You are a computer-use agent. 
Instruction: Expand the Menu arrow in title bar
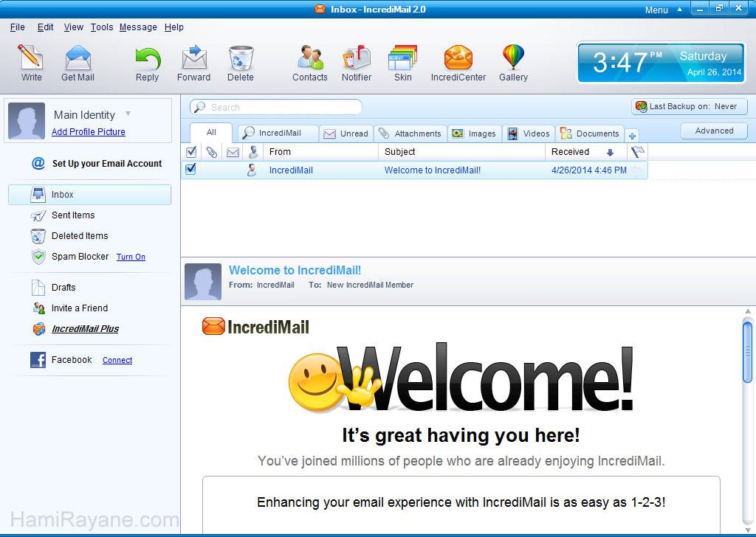coord(679,9)
